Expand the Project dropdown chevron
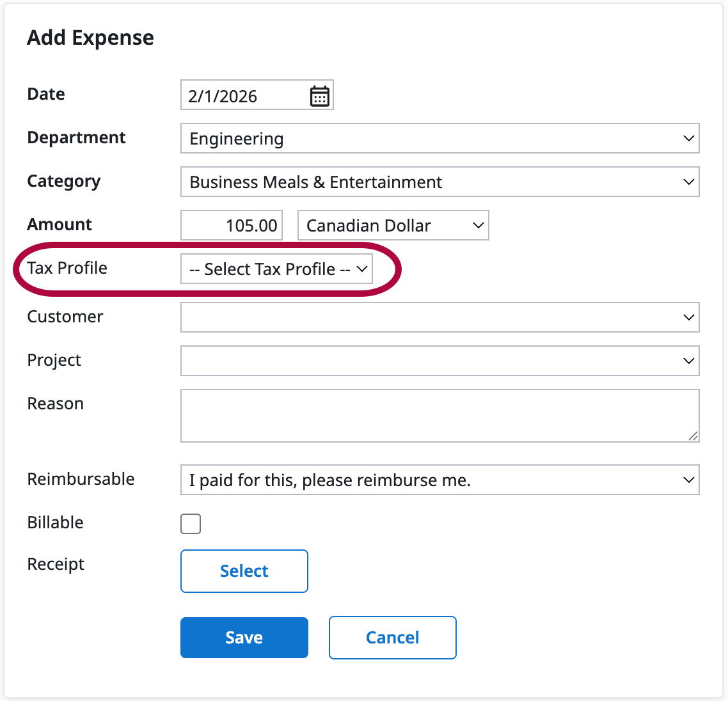The height and width of the screenshot is (701, 728). [688, 361]
